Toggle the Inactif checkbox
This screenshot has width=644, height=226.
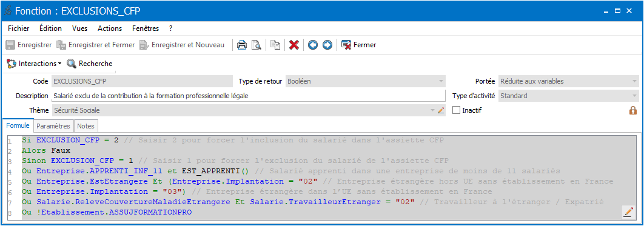pyautogui.click(x=455, y=110)
